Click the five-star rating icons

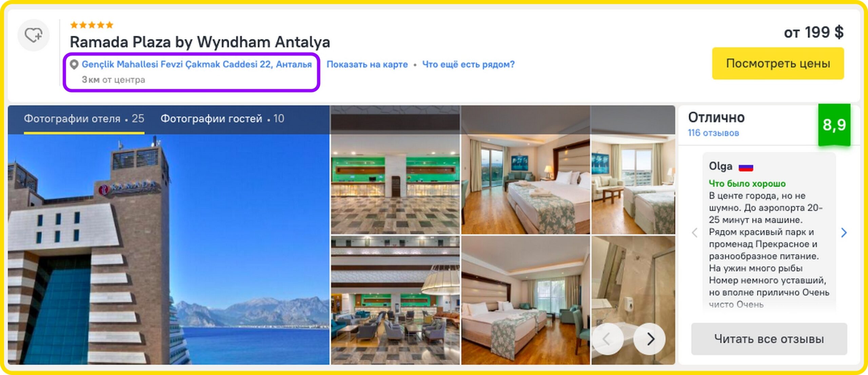tap(92, 25)
